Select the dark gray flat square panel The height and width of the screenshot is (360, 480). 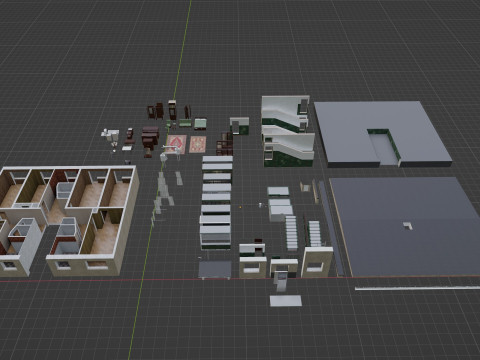215,269
